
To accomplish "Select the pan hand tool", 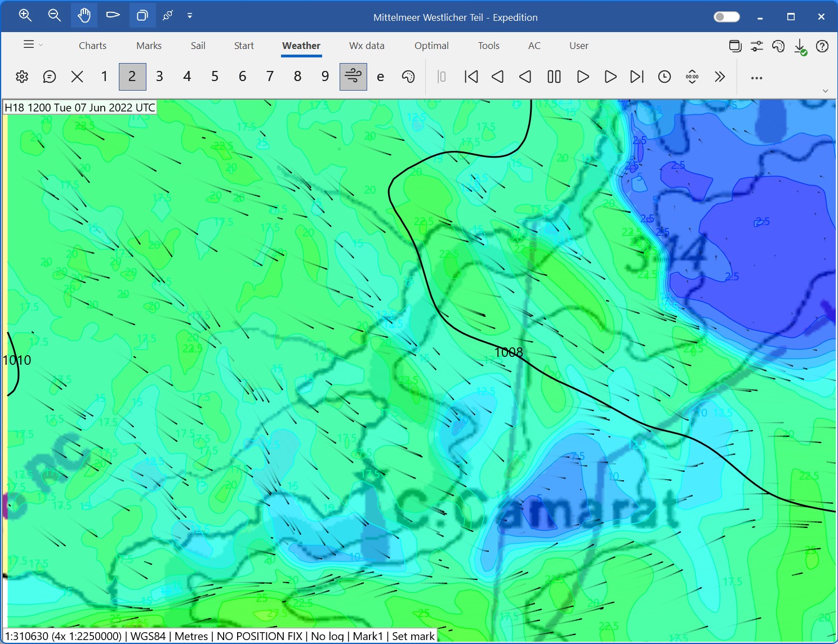I will click(x=84, y=16).
